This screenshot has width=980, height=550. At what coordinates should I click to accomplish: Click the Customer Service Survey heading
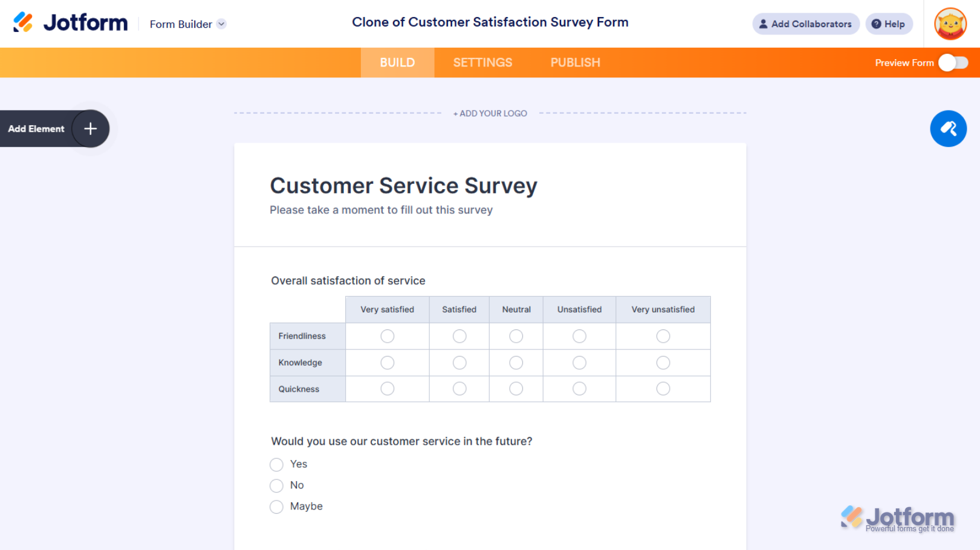click(x=403, y=186)
